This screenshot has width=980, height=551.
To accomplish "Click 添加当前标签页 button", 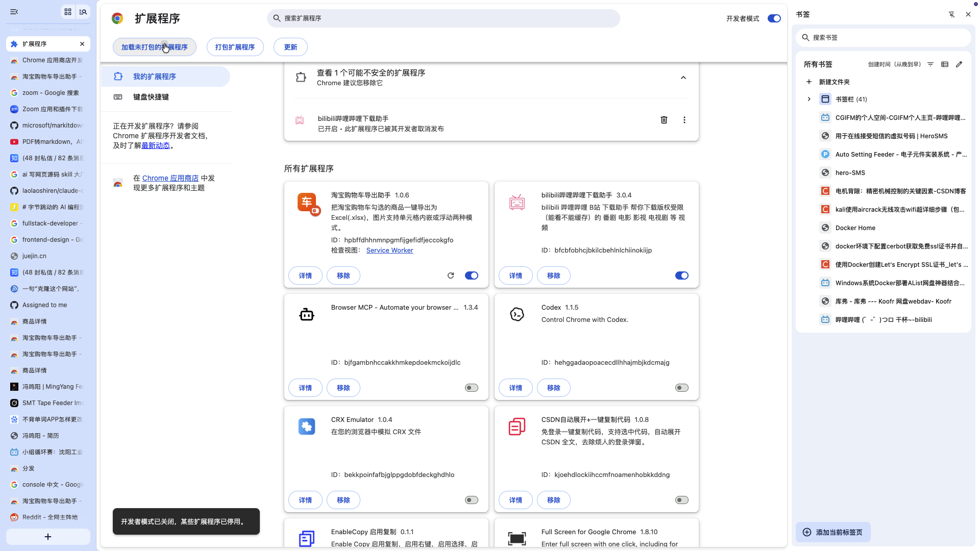I will pyautogui.click(x=833, y=532).
